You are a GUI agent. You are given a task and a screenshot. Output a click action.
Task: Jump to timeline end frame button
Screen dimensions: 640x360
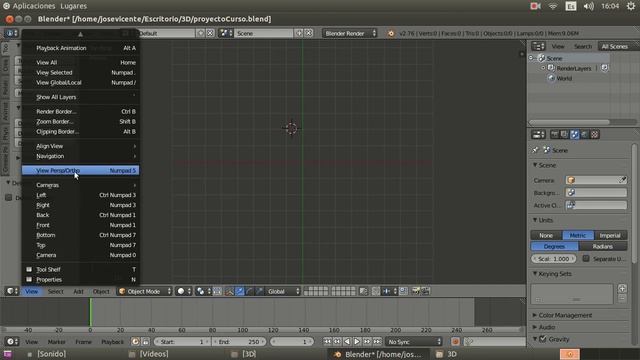(377, 342)
